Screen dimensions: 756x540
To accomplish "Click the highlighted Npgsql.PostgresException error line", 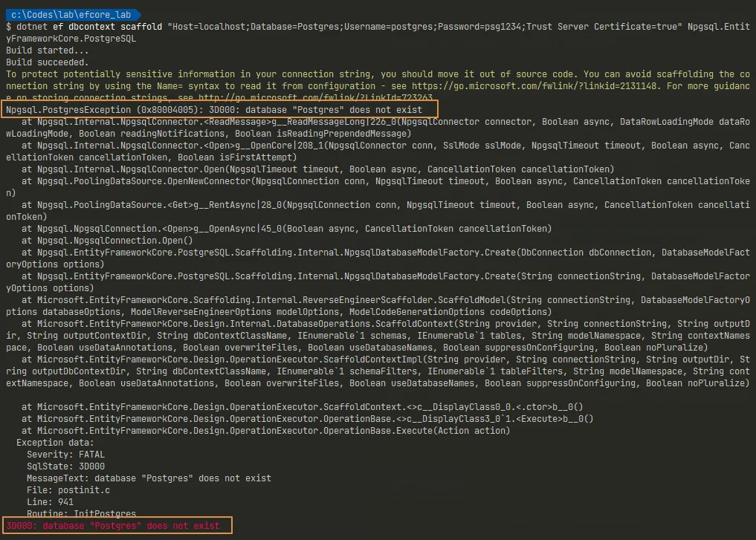I will (x=214, y=110).
